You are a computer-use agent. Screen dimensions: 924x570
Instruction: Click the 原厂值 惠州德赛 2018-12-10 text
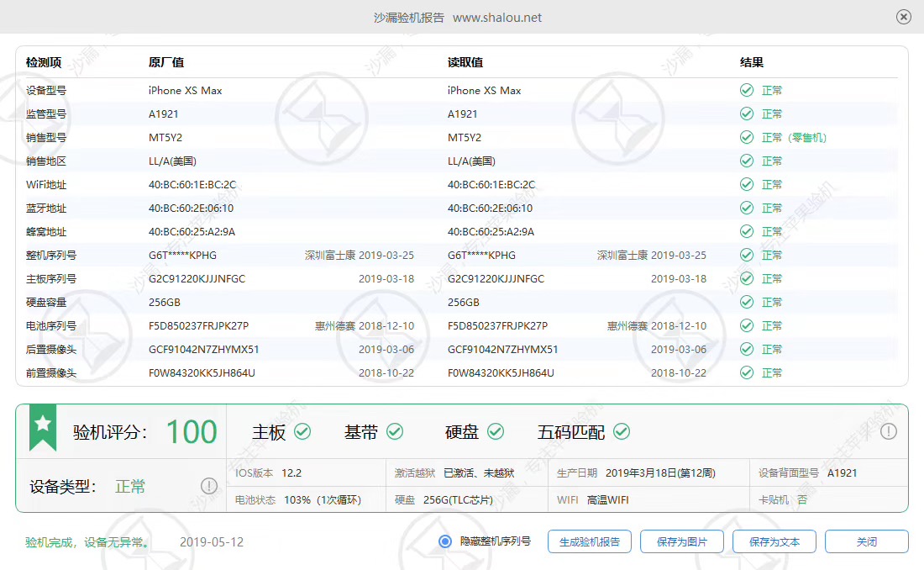(x=365, y=325)
